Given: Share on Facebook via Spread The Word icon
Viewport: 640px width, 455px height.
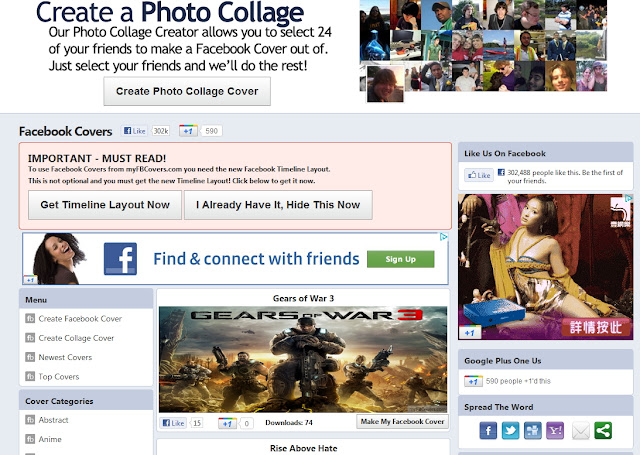Looking at the screenshot, I should (488, 431).
